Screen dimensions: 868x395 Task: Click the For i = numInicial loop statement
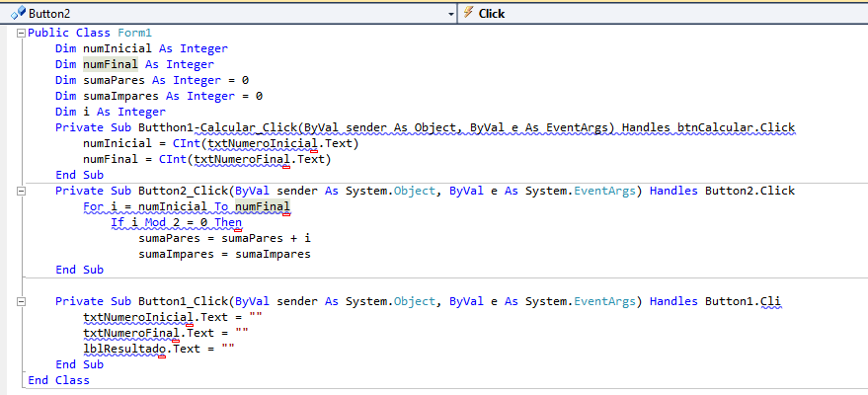pyautogui.click(x=186, y=206)
